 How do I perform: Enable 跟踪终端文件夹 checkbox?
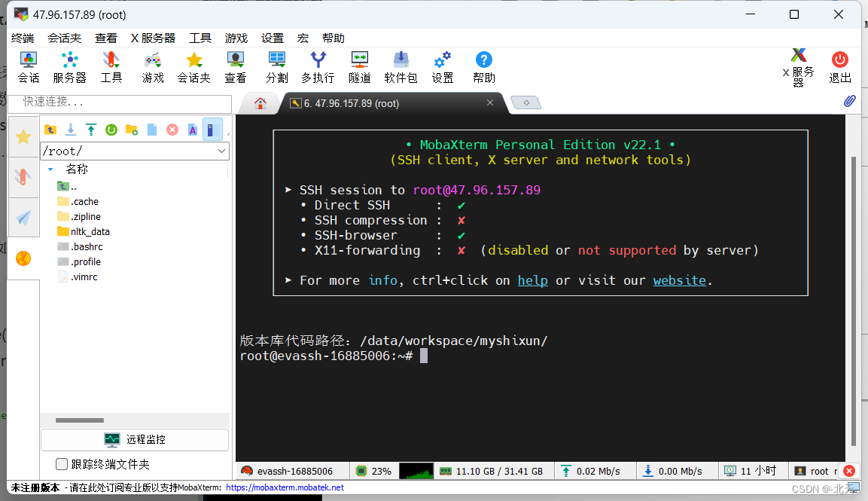coord(62,464)
